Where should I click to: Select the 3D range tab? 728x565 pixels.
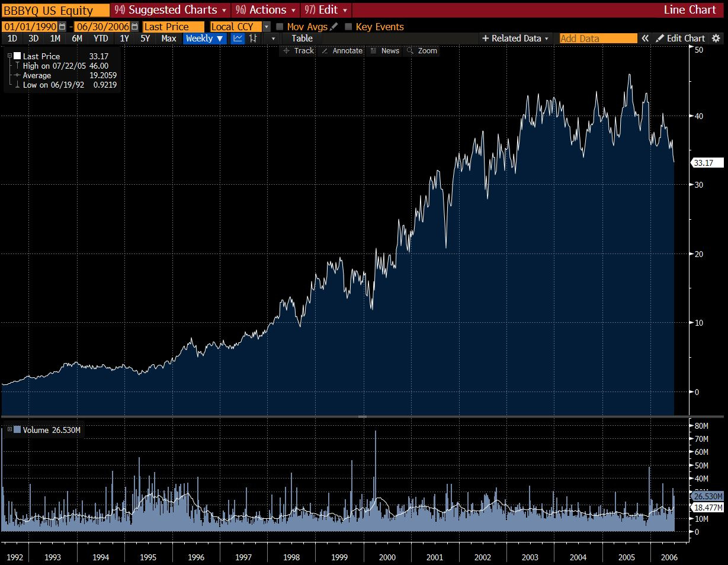[33, 38]
